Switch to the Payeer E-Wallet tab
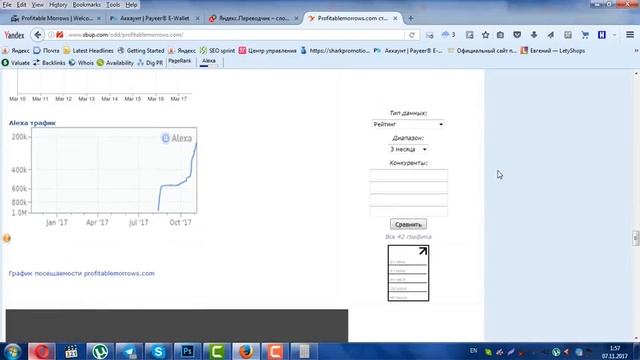The height and width of the screenshot is (360, 640). pos(155,18)
